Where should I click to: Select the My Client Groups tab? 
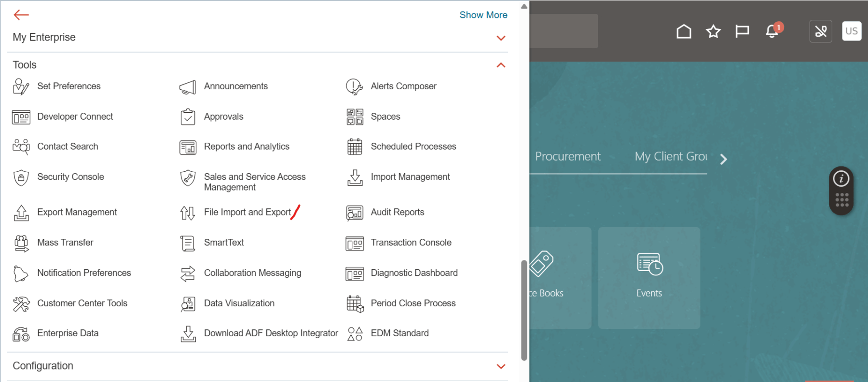pos(671,157)
